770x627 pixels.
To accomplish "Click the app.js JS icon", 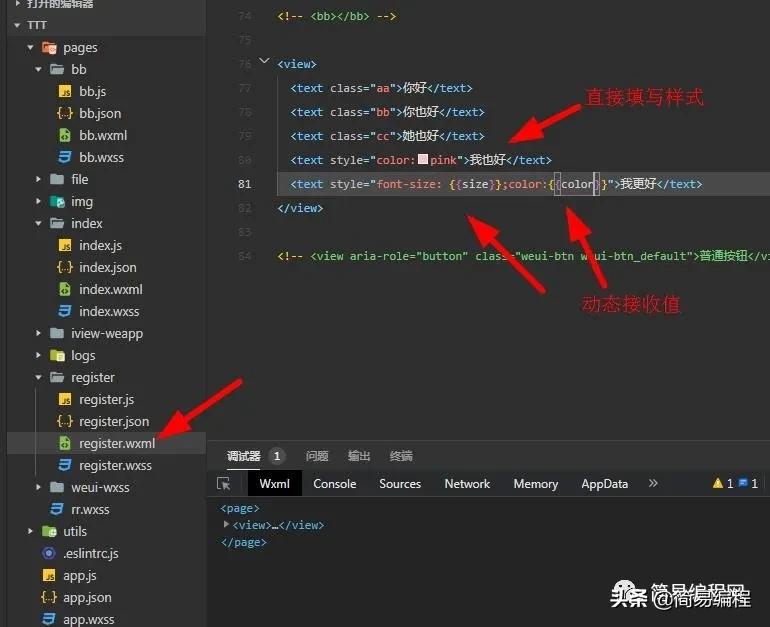I will click(x=49, y=575).
